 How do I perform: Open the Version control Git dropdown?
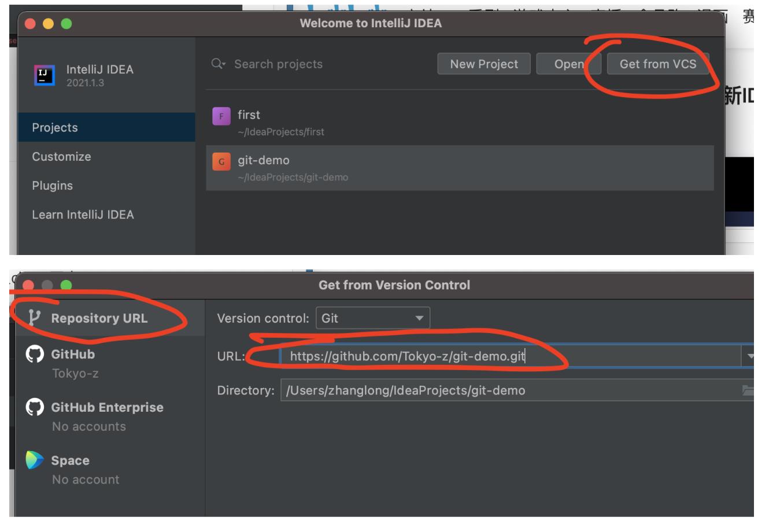[x=373, y=318]
